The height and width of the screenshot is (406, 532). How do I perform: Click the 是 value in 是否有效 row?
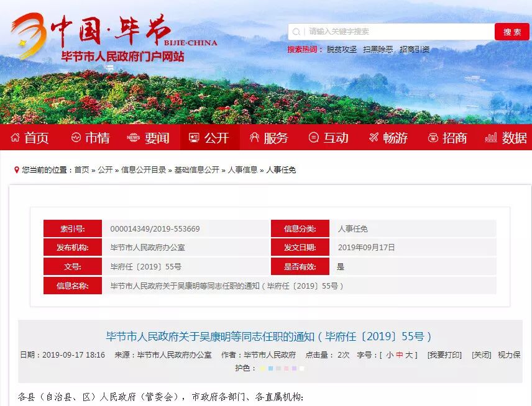point(341,267)
